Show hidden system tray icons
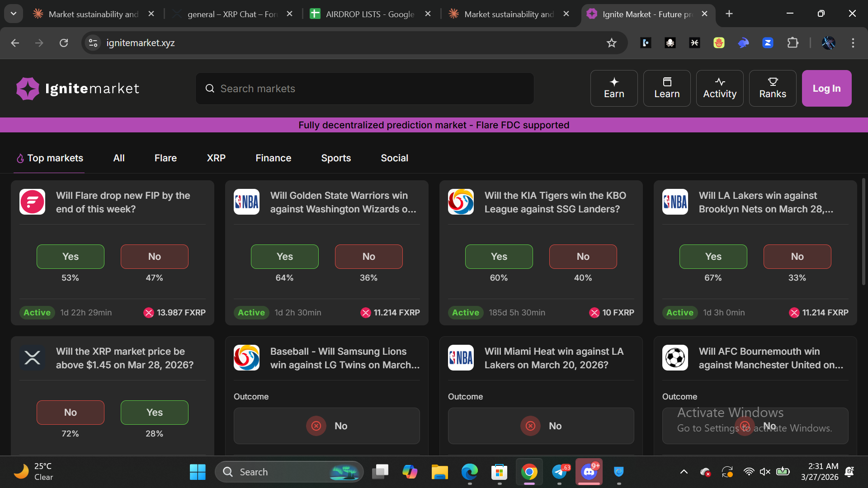Viewport: 868px width, 488px height. coord(684,472)
